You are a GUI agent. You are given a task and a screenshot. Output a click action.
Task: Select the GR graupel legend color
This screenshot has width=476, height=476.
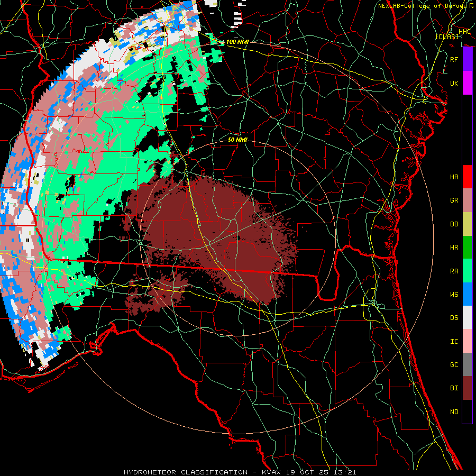tap(467, 200)
